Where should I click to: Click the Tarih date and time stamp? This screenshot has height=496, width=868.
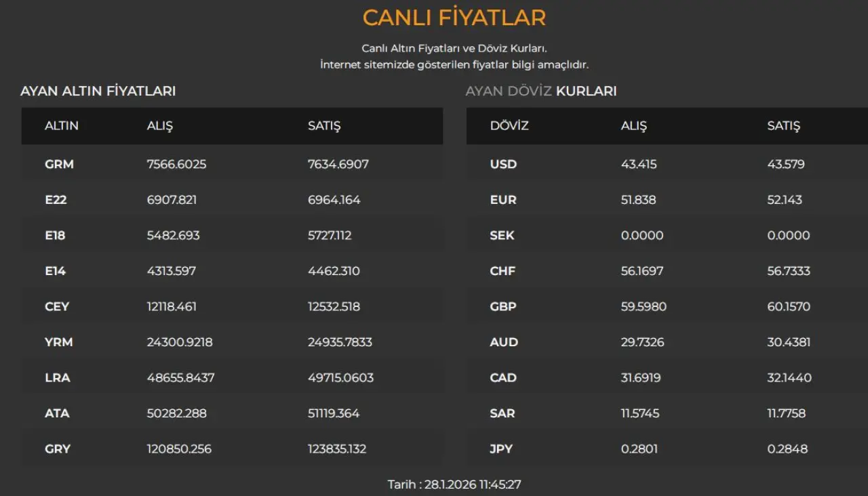[x=454, y=484]
